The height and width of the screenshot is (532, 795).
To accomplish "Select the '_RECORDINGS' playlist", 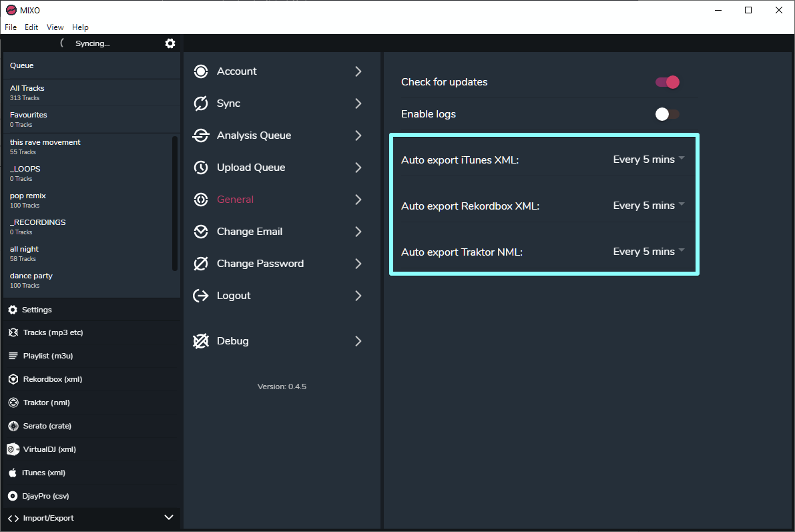I will click(87, 227).
